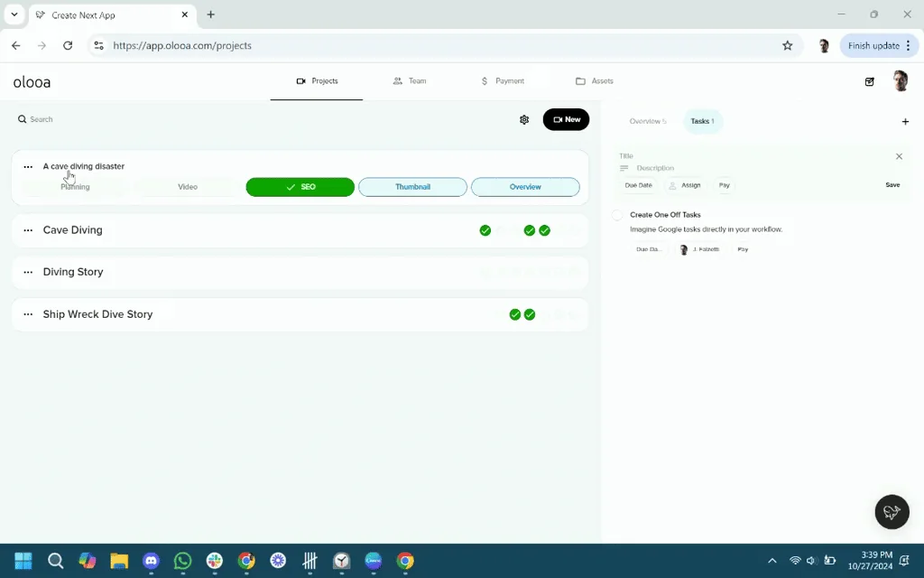Viewport: 924px width, 578px height.
Task: Click the Save button in task editor
Action: pos(892,184)
